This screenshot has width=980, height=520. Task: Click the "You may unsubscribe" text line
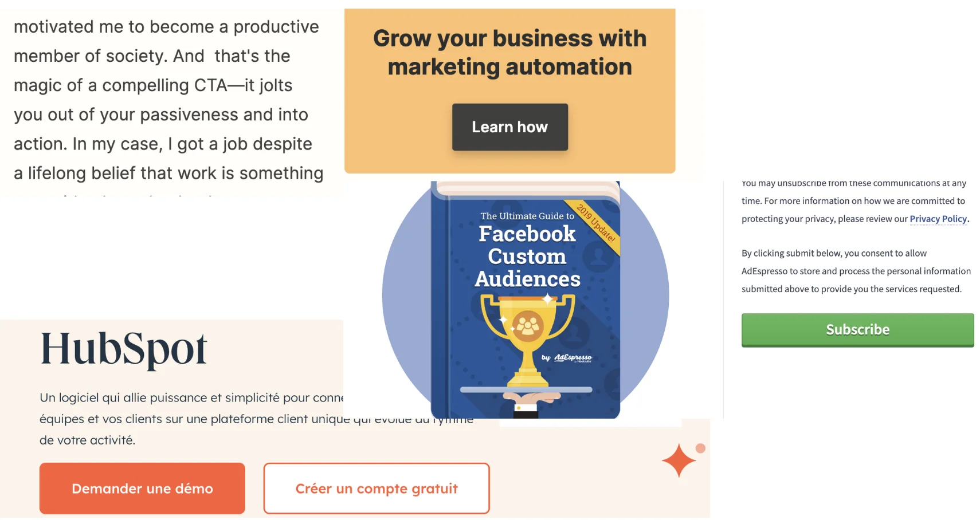pyautogui.click(x=853, y=184)
